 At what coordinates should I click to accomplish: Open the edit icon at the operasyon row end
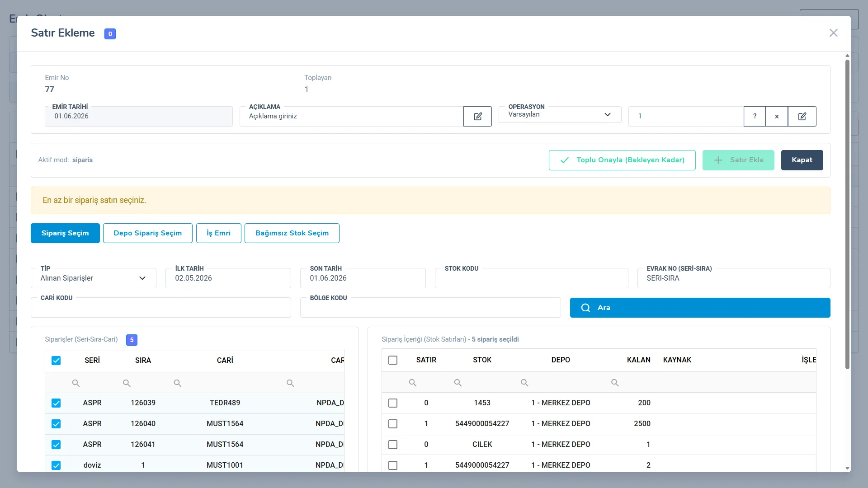pyautogui.click(x=802, y=117)
